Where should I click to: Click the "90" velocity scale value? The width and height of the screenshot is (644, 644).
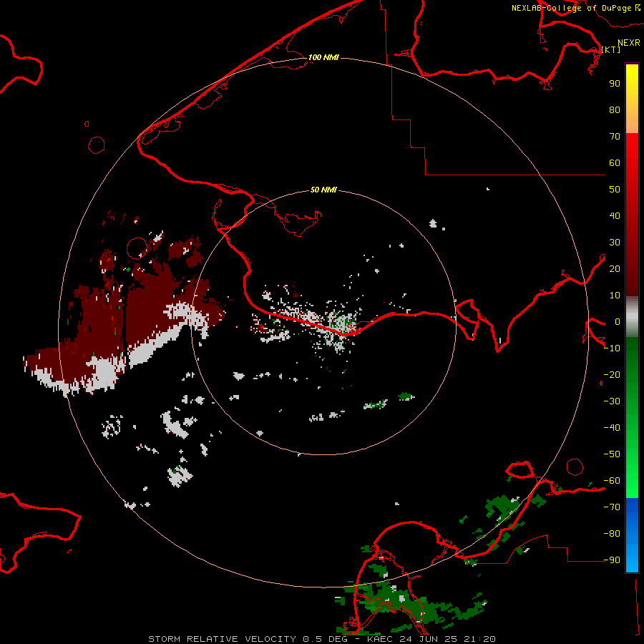pos(615,84)
